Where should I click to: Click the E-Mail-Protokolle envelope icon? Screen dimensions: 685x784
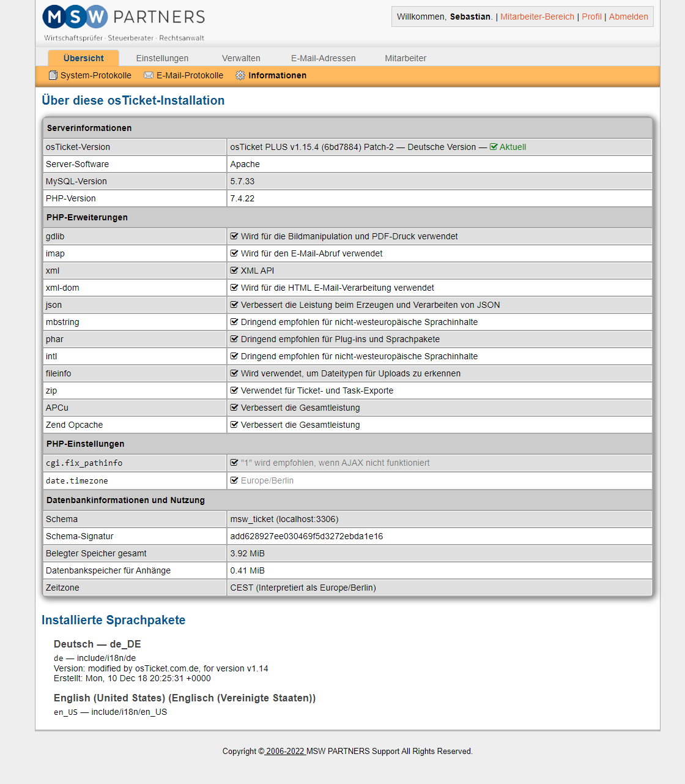click(x=149, y=75)
